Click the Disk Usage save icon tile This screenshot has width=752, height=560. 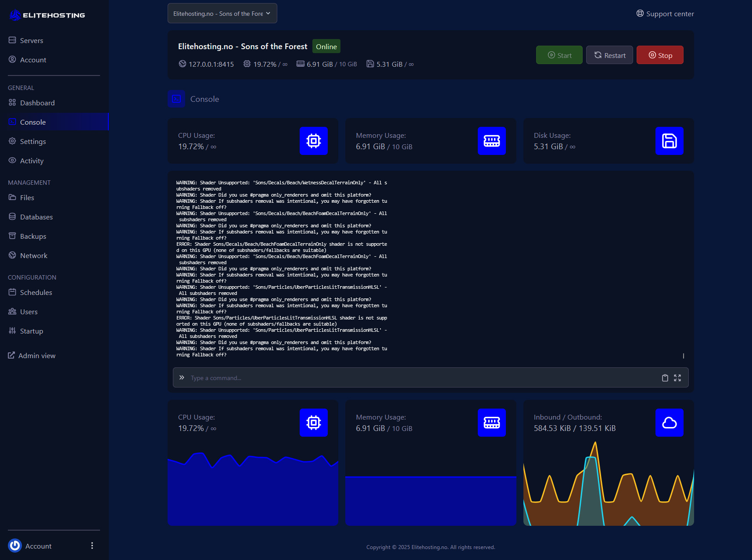pyautogui.click(x=669, y=141)
